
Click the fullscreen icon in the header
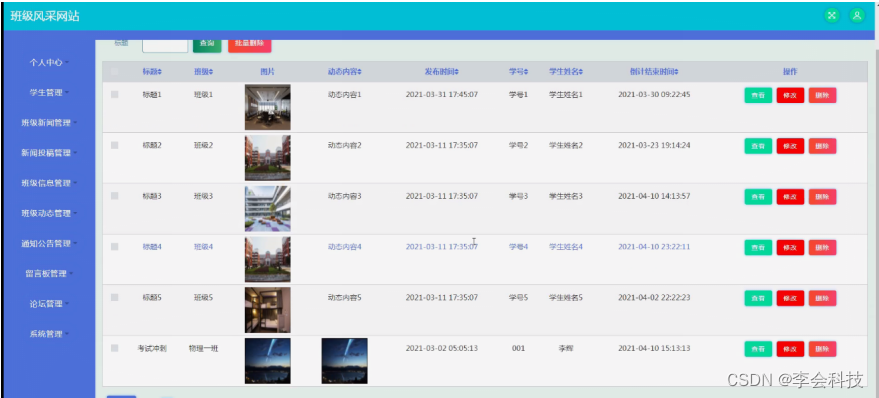832,16
